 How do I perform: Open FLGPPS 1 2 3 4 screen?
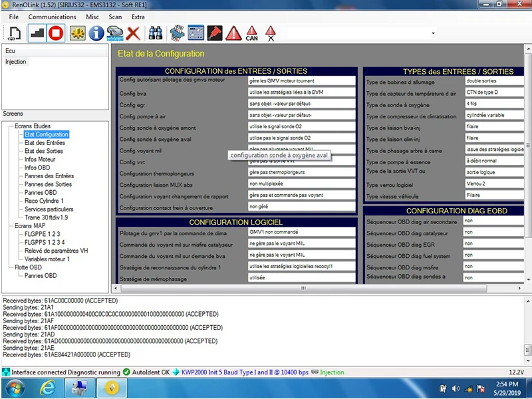pyautogui.click(x=45, y=242)
